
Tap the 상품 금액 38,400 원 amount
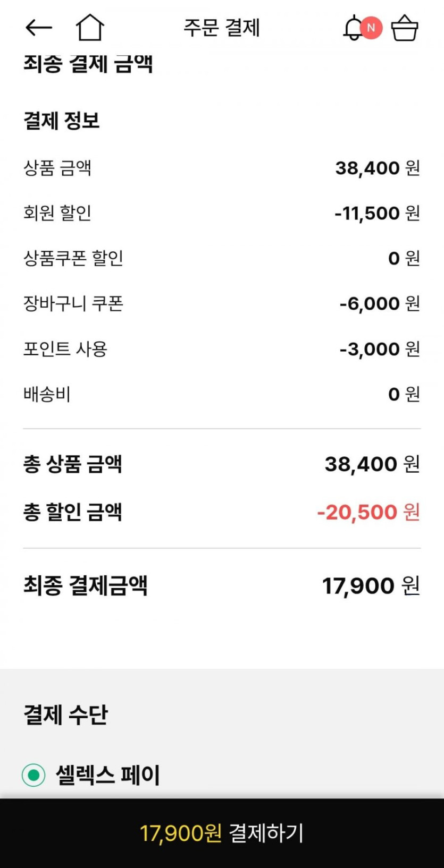(377, 168)
